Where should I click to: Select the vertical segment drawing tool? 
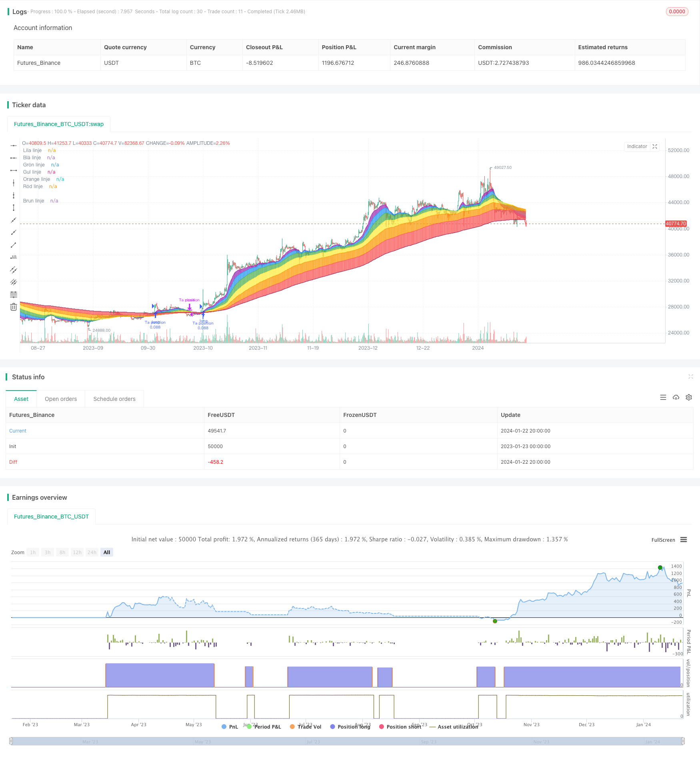14,208
